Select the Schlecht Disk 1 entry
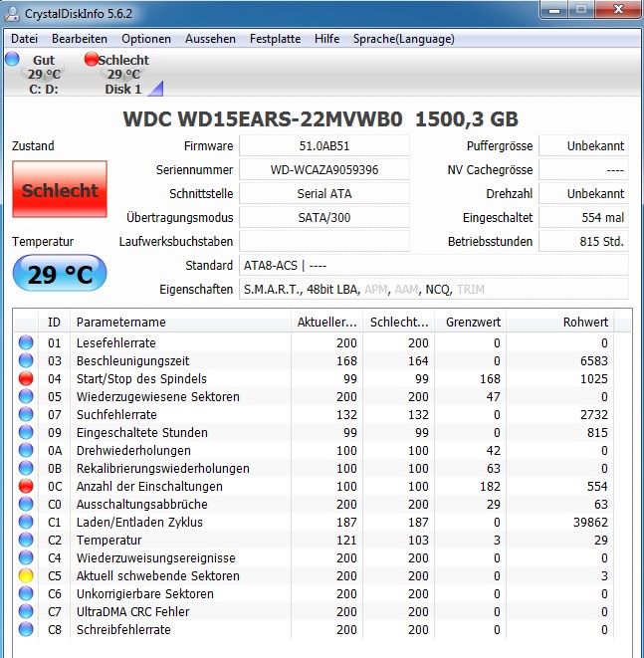 (x=123, y=75)
